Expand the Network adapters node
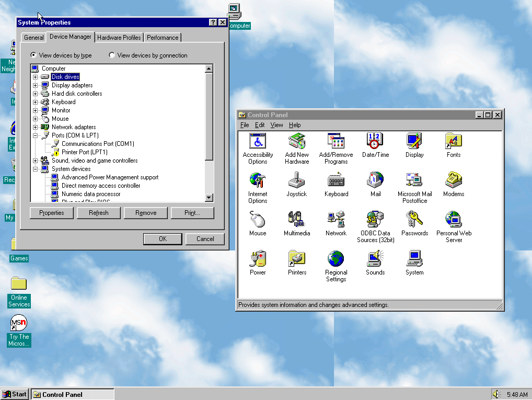This screenshot has width=532, height=400. click(x=36, y=127)
